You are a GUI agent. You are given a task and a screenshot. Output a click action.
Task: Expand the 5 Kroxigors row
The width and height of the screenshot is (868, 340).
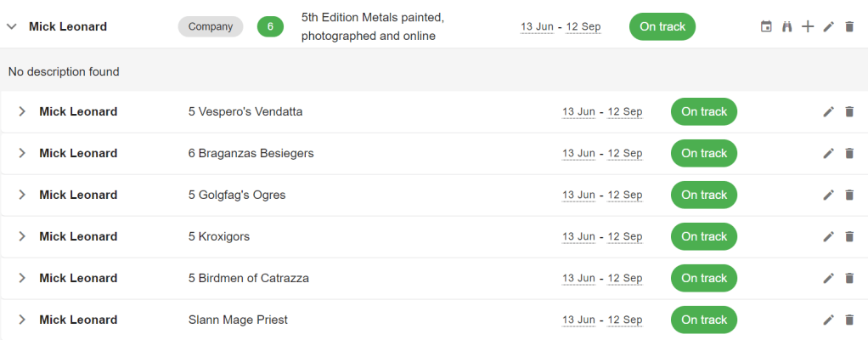tap(22, 236)
